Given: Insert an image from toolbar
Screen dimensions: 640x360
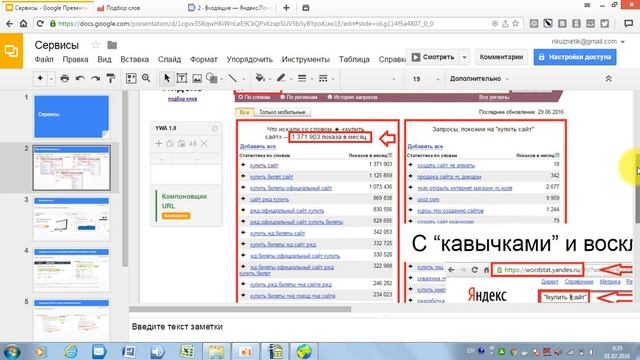Looking at the screenshot, I should (x=197, y=78).
